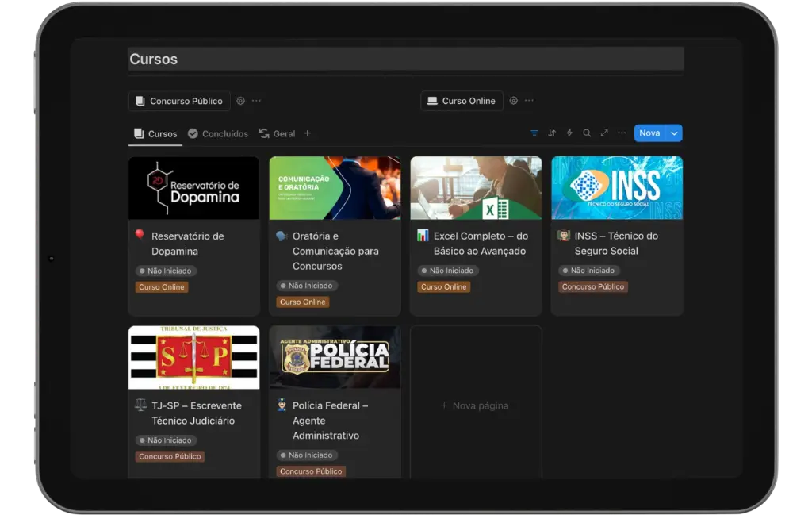Open the INSS course cover thumbnail
812x515 pixels.
tap(617, 188)
